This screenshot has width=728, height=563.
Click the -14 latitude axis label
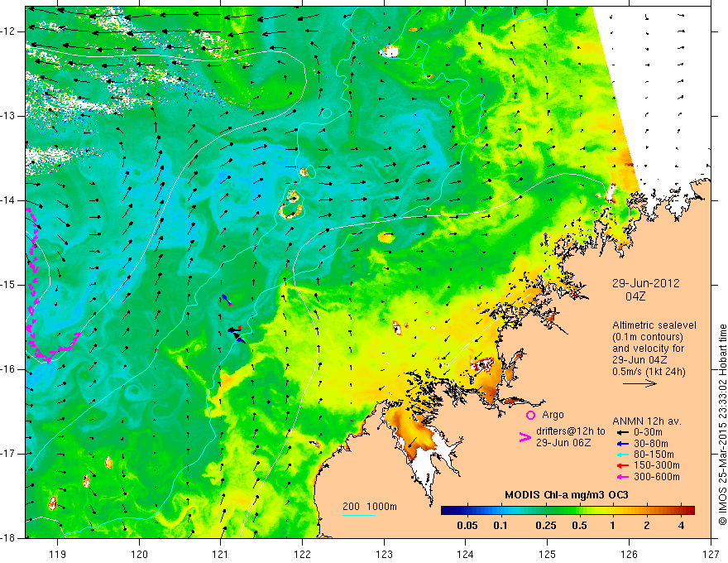(8, 200)
